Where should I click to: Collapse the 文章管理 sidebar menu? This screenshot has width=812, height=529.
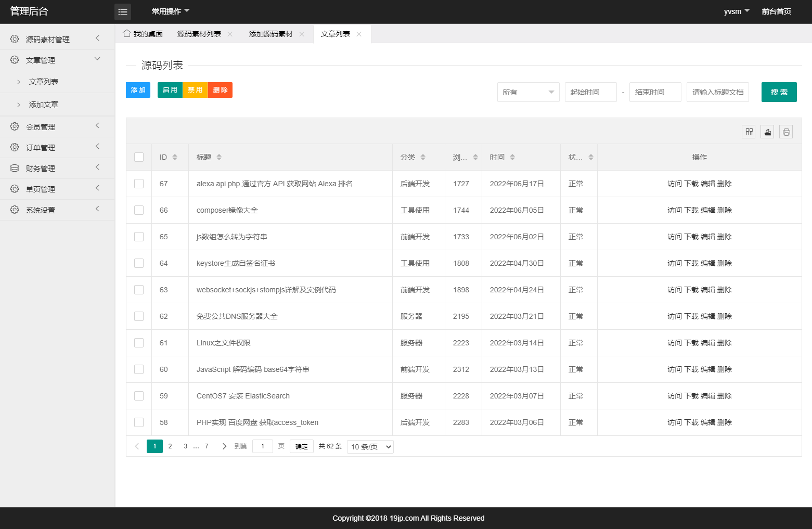(57, 60)
